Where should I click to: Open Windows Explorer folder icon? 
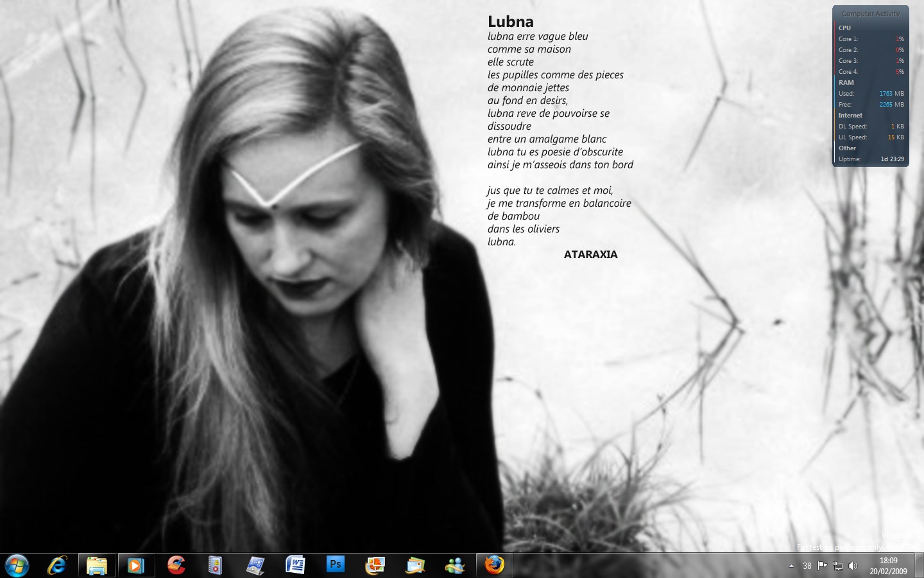[97, 565]
